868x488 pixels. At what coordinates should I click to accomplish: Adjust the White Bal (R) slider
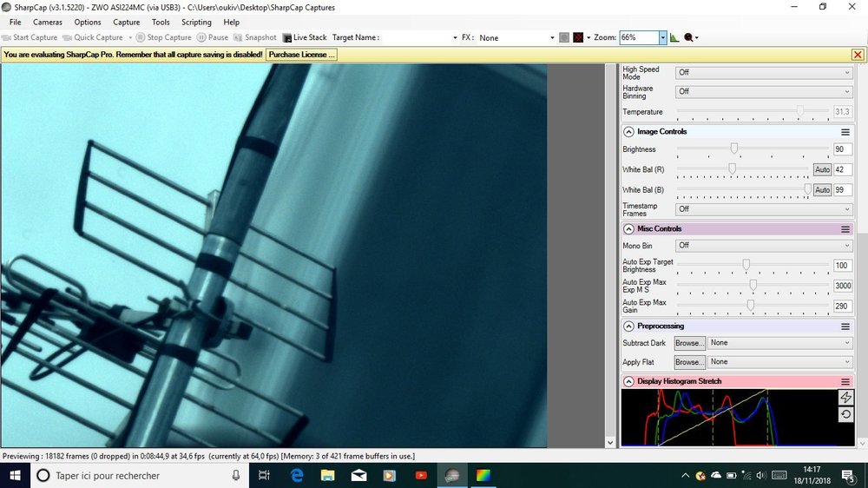733,168
